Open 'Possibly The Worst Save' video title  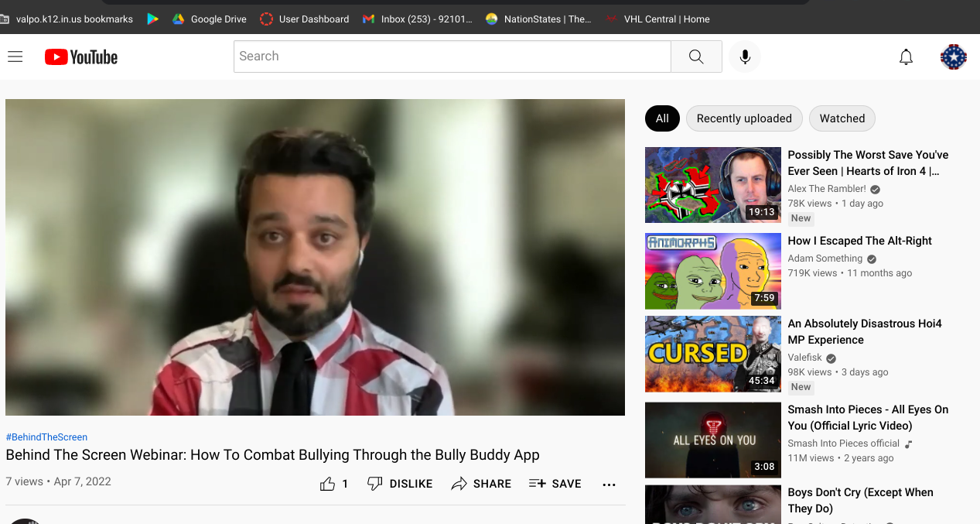[x=868, y=163]
